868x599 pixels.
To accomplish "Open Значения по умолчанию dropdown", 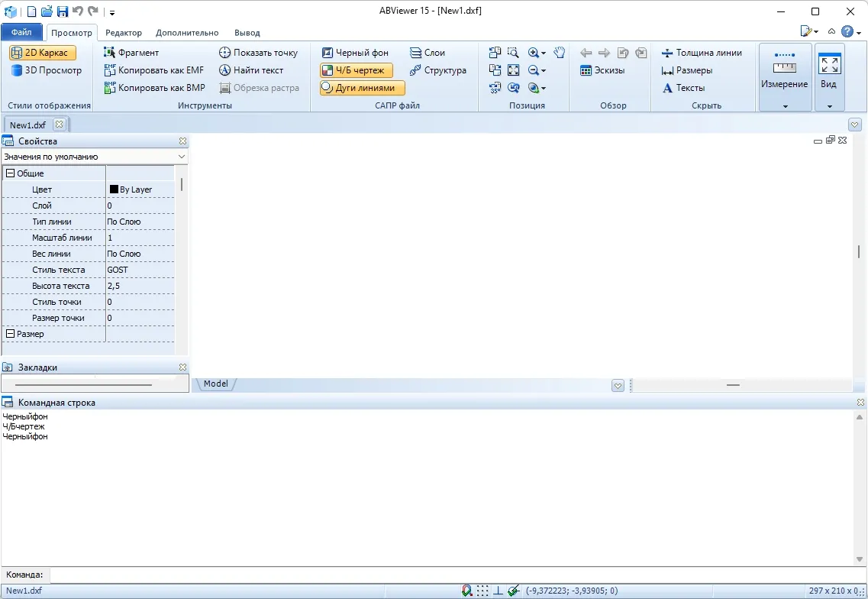I will tap(95, 157).
